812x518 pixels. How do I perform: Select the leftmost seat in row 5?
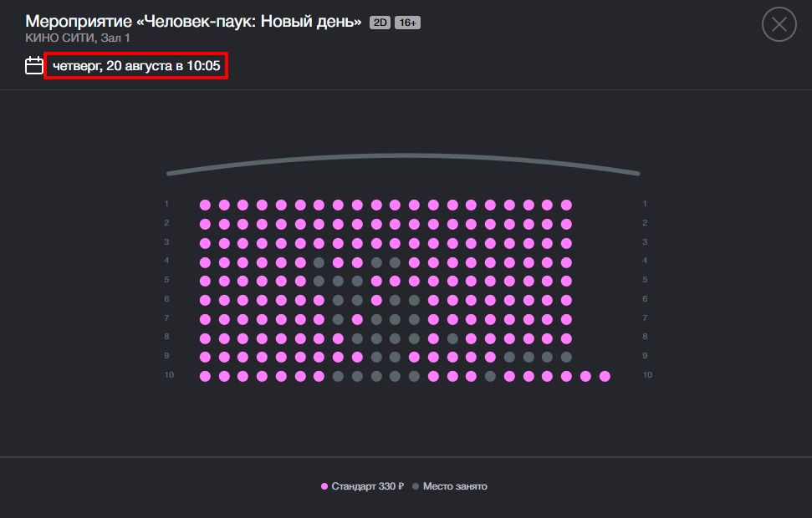(x=205, y=281)
